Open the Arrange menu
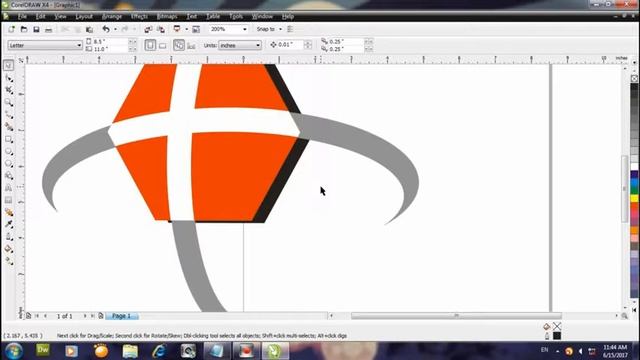The image size is (640, 360). tap(112, 16)
